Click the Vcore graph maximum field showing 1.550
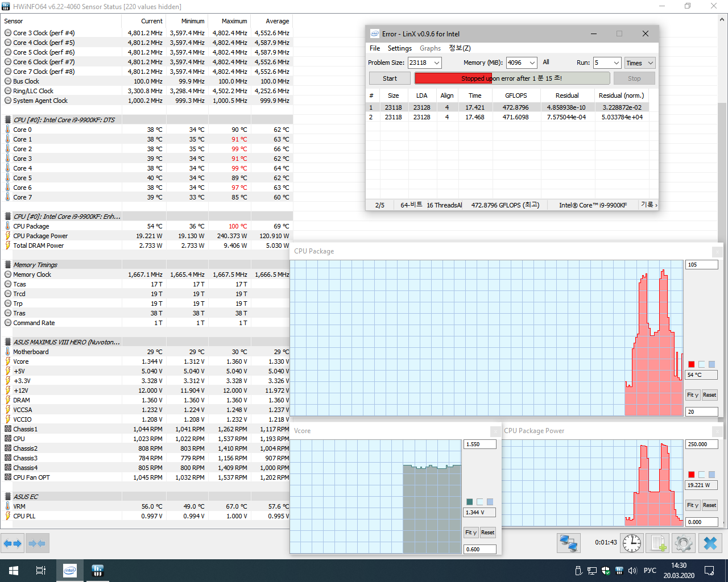Image resolution: width=728 pixels, height=582 pixels. tap(480, 444)
